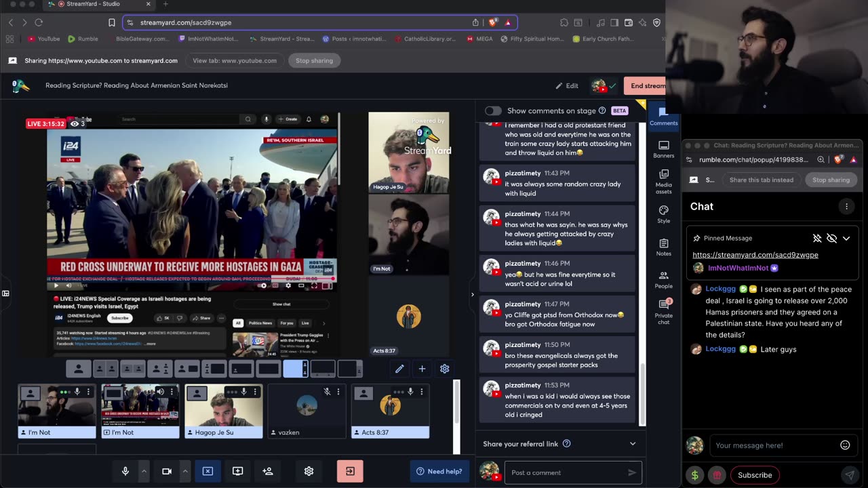Select the single-person solo layout

click(x=79, y=369)
